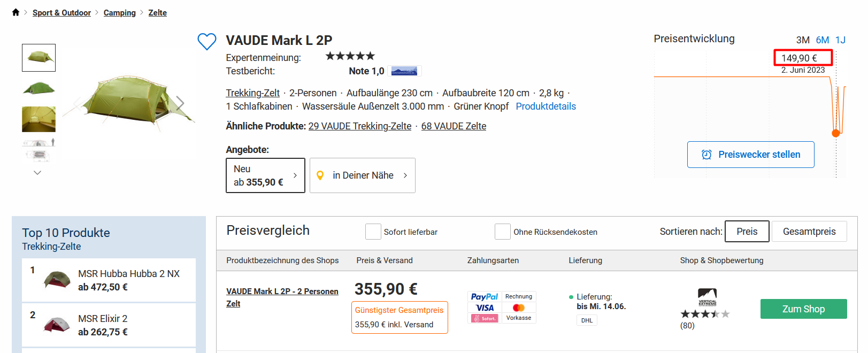Sort offers by Gesamtpreis
The image size is (868, 353).
click(809, 232)
